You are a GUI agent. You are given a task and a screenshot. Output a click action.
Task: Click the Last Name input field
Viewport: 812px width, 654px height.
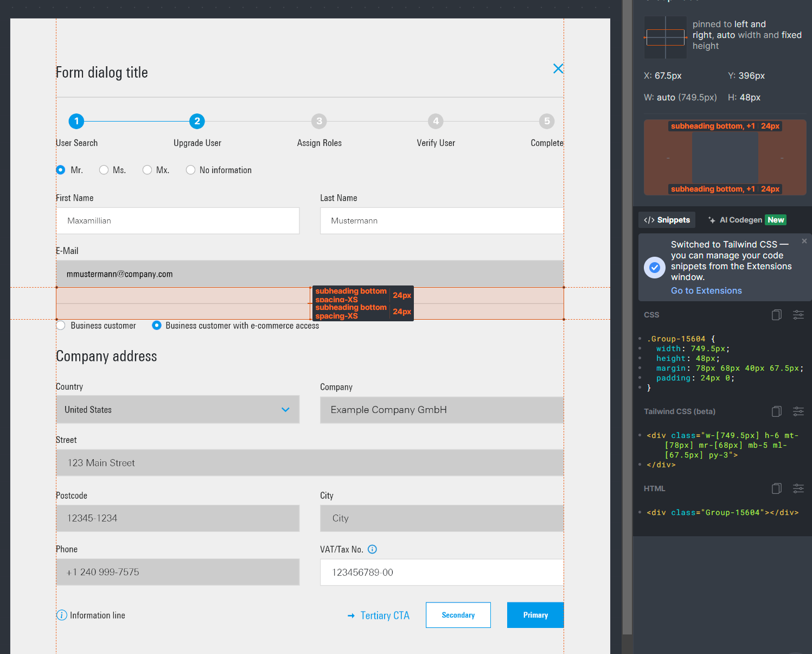(442, 221)
